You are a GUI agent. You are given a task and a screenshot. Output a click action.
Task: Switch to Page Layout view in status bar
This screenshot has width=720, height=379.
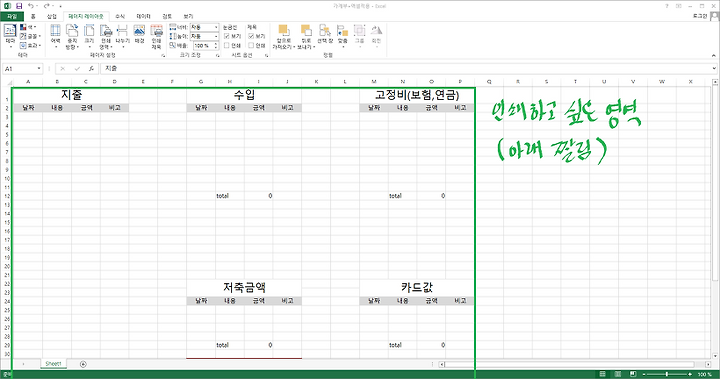(x=618, y=374)
